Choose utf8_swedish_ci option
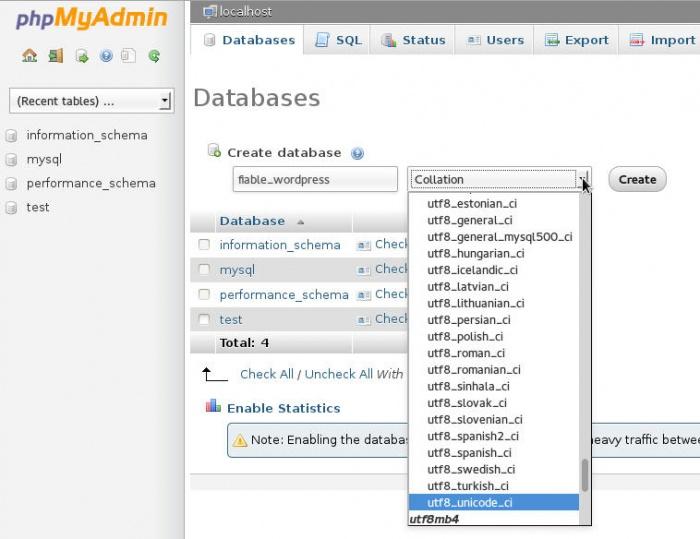This screenshot has width=700, height=539. click(494, 469)
